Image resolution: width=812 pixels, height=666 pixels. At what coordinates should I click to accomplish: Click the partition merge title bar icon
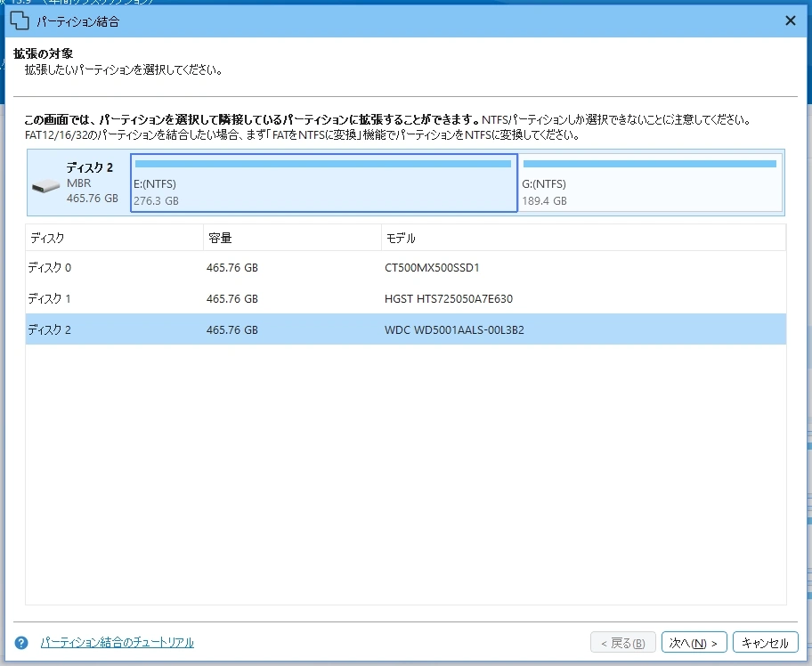pos(20,21)
